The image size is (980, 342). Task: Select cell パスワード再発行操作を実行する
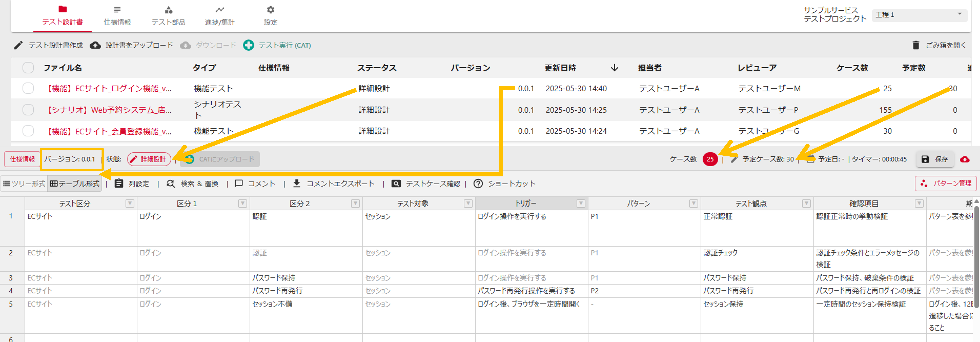(532, 291)
